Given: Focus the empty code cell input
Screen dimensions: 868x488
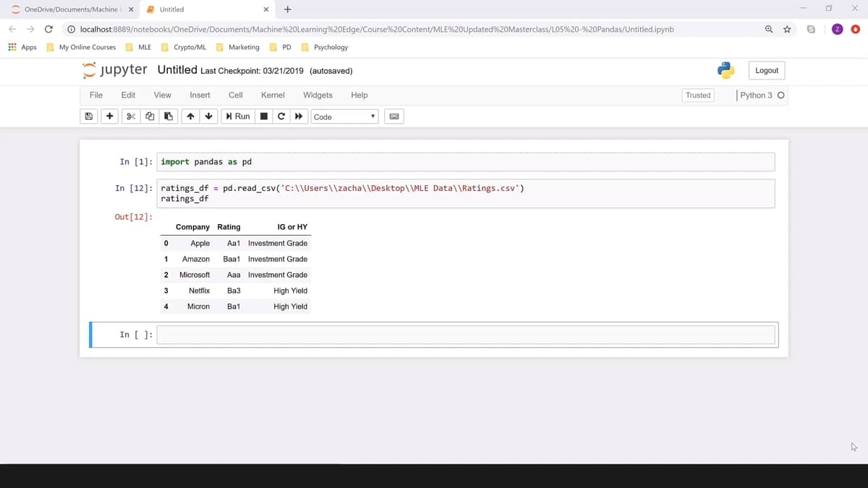Looking at the screenshot, I should (466, 335).
